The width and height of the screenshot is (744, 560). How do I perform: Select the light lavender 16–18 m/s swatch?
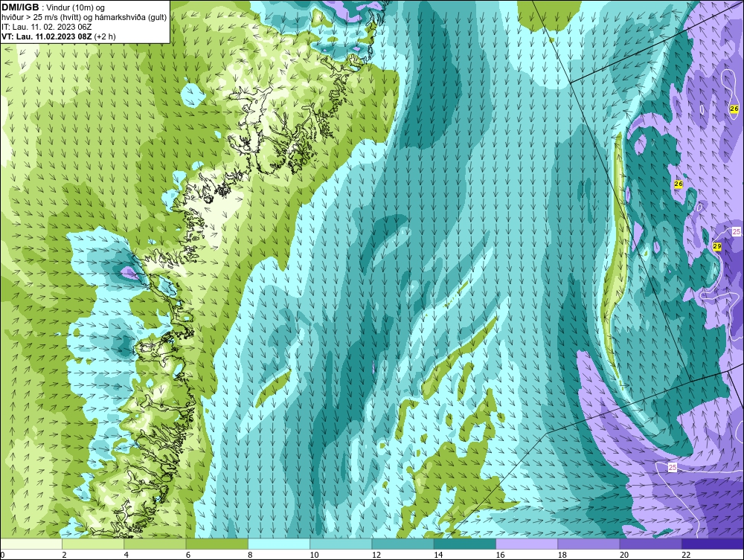tap(527, 544)
